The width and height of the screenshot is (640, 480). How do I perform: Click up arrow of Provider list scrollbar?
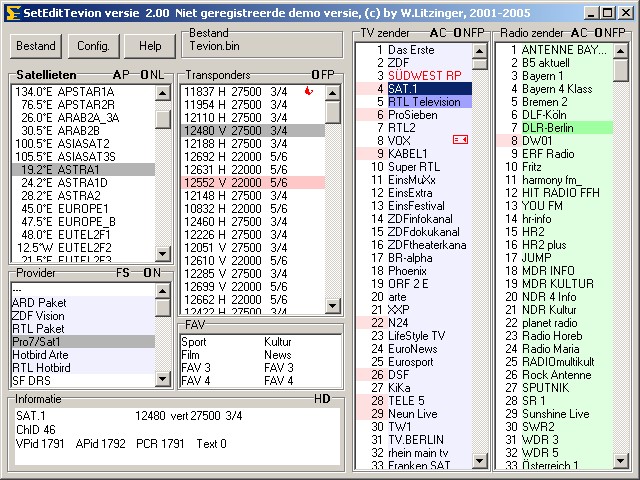pos(162,291)
